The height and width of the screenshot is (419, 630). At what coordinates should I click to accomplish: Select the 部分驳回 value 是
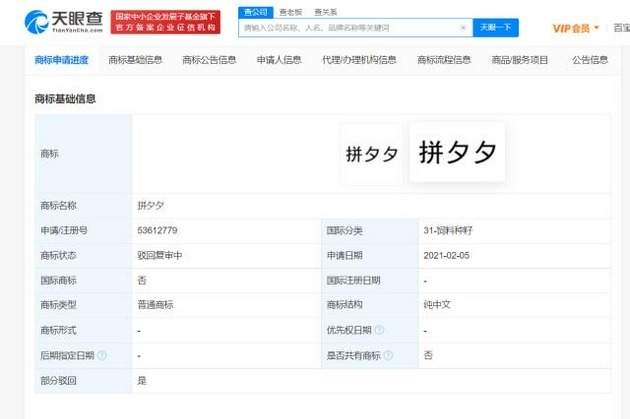click(142, 380)
